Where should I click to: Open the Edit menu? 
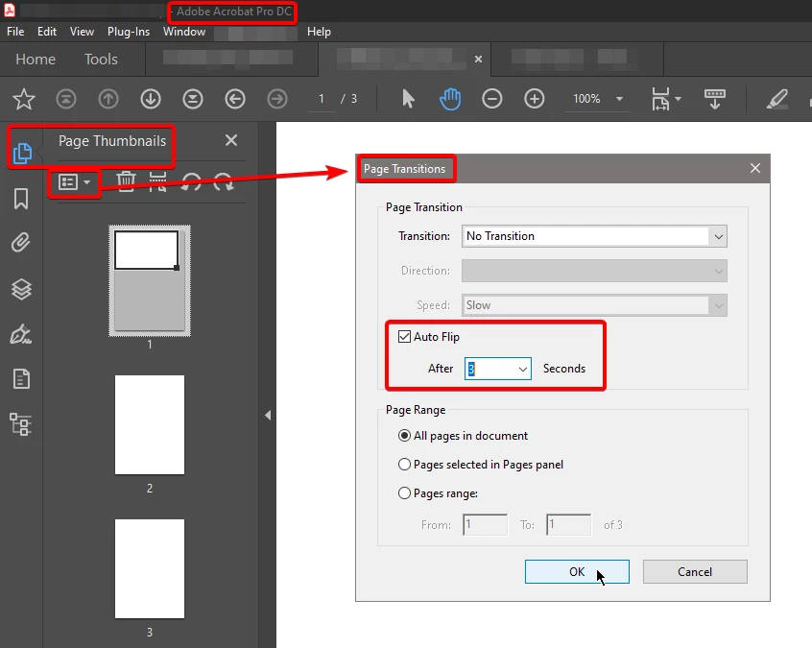tap(47, 32)
